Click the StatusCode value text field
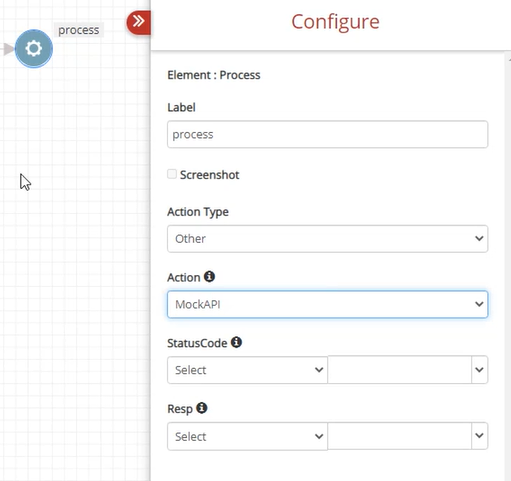Screen dimensions: 511x481 click(x=400, y=370)
